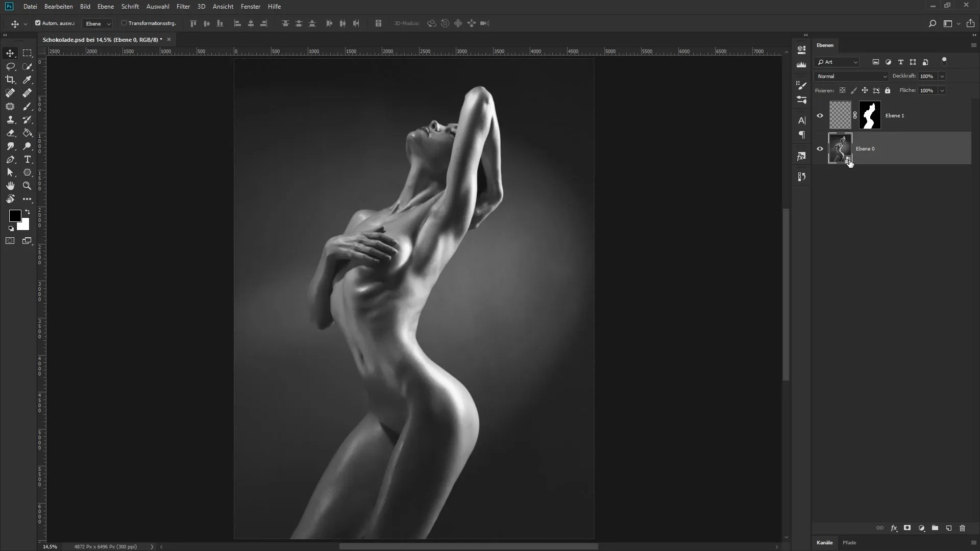
Task: Select the Rectangular Marquee tool
Action: coord(27,53)
